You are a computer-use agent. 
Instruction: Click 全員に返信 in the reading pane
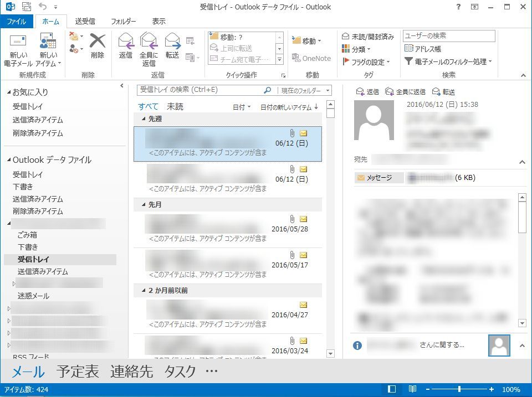click(x=405, y=91)
